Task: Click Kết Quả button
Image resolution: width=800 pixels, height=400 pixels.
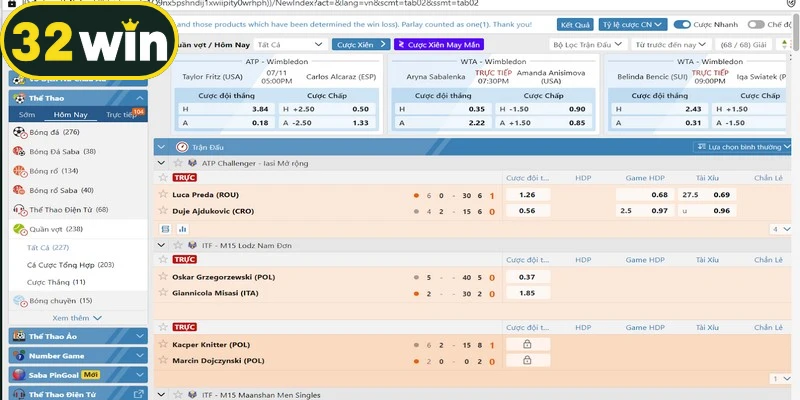Action: [x=575, y=24]
